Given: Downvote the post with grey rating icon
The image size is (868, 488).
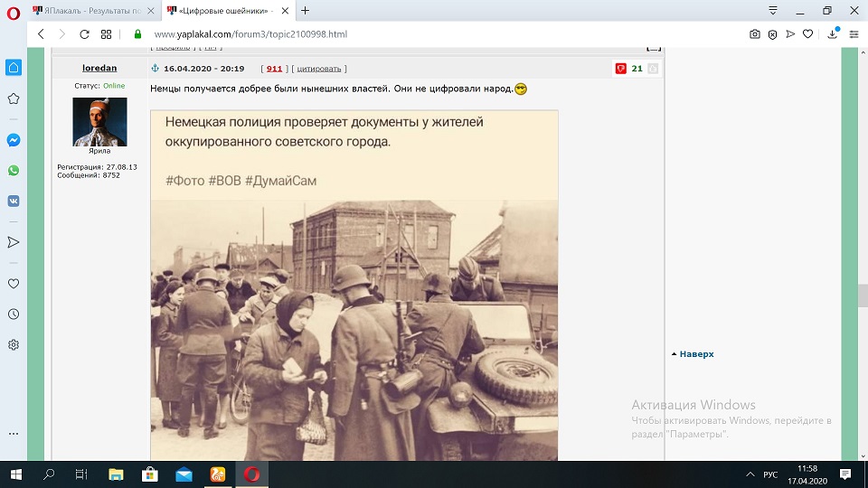Looking at the screenshot, I should click(x=653, y=69).
